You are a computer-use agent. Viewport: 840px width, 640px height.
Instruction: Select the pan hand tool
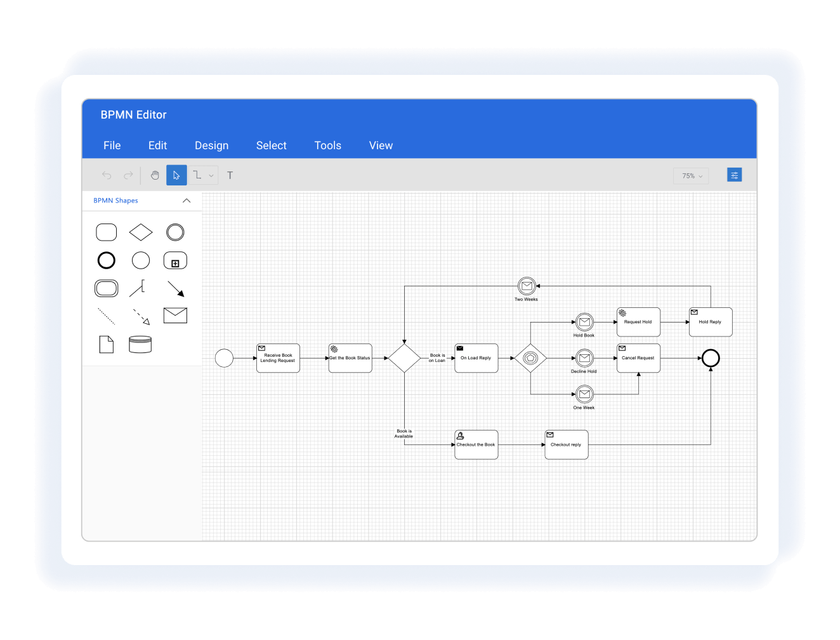point(155,175)
